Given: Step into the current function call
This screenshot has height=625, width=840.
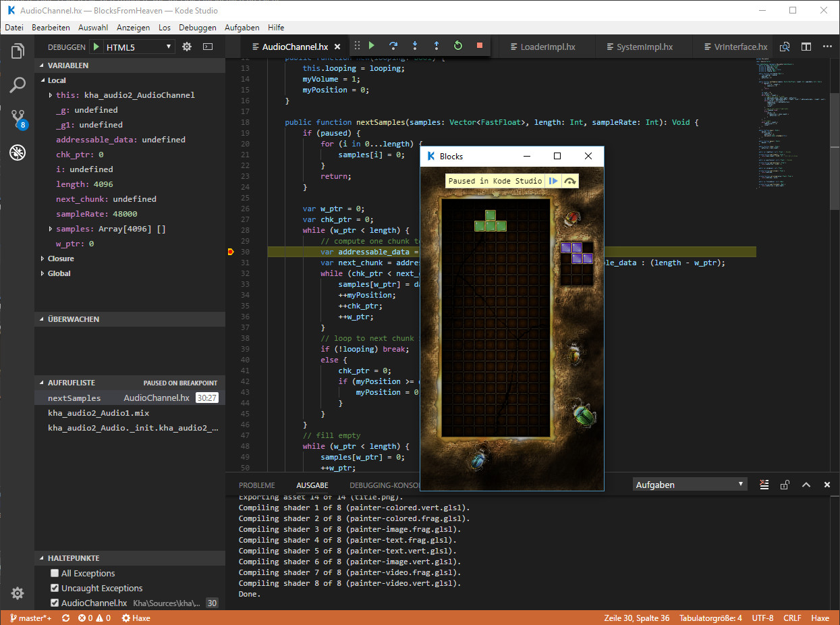Looking at the screenshot, I should point(415,46).
